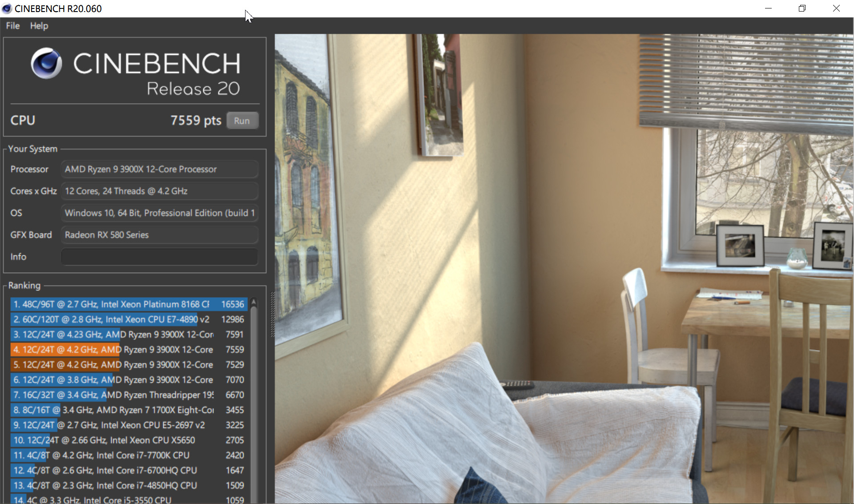Click the title bar application icon

7,8
